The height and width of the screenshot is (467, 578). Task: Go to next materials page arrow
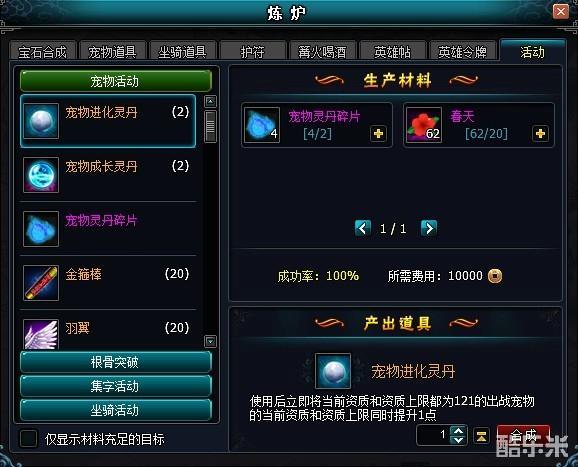tap(429, 228)
